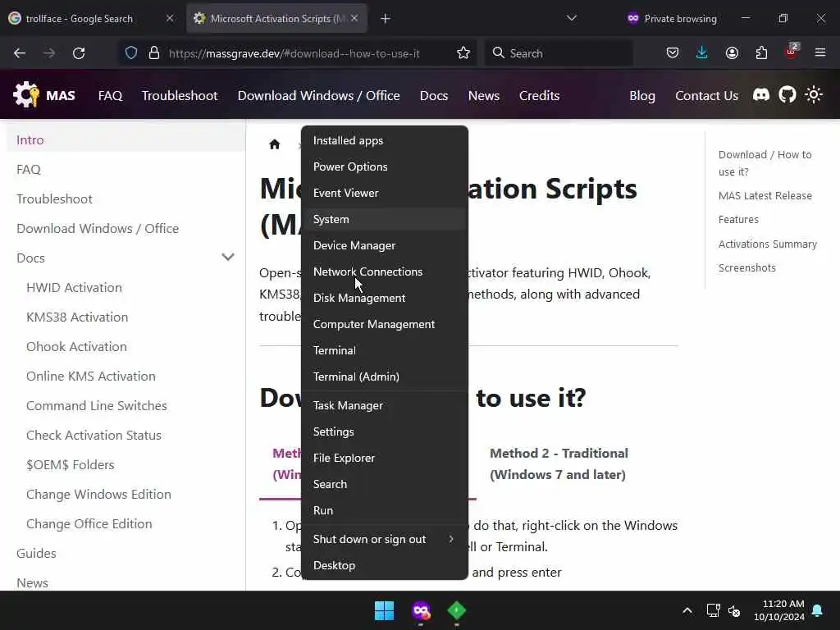Open the Firefox hamburger application menu
Screen dimensions: 840x630
(820, 52)
